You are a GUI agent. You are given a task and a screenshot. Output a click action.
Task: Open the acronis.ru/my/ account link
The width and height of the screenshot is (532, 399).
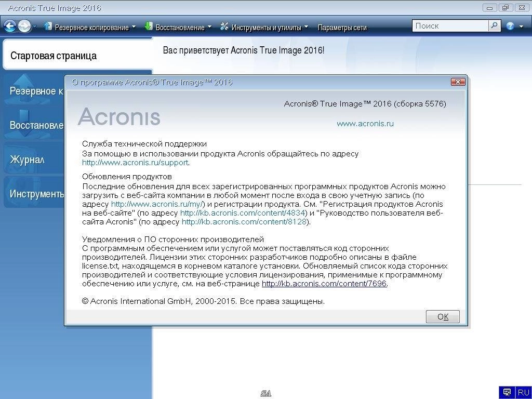(157, 204)
